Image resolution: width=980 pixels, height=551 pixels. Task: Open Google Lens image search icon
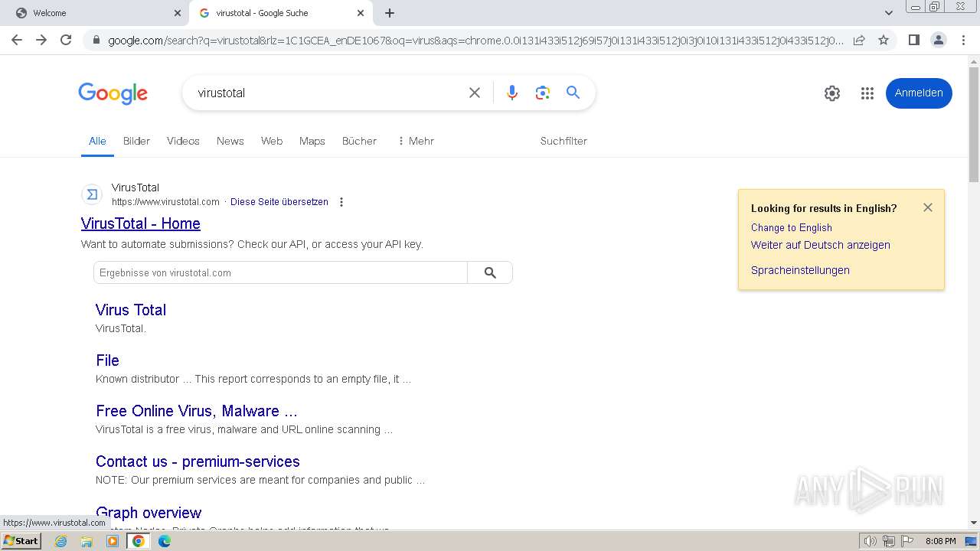[543, 93]
